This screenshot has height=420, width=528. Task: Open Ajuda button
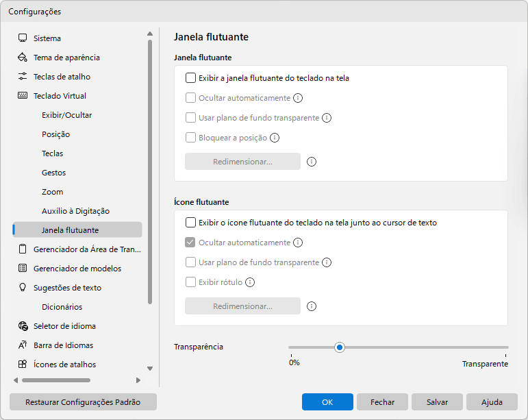[492, 402]
